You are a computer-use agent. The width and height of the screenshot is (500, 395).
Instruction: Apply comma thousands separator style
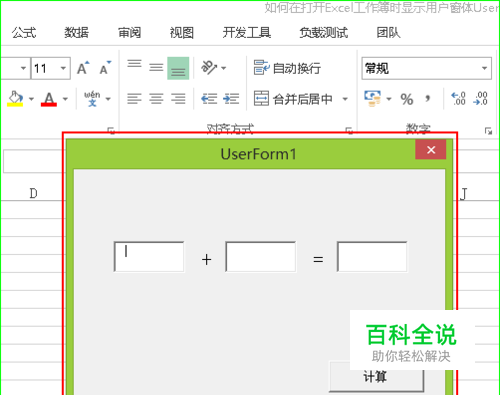click(428, 99)
